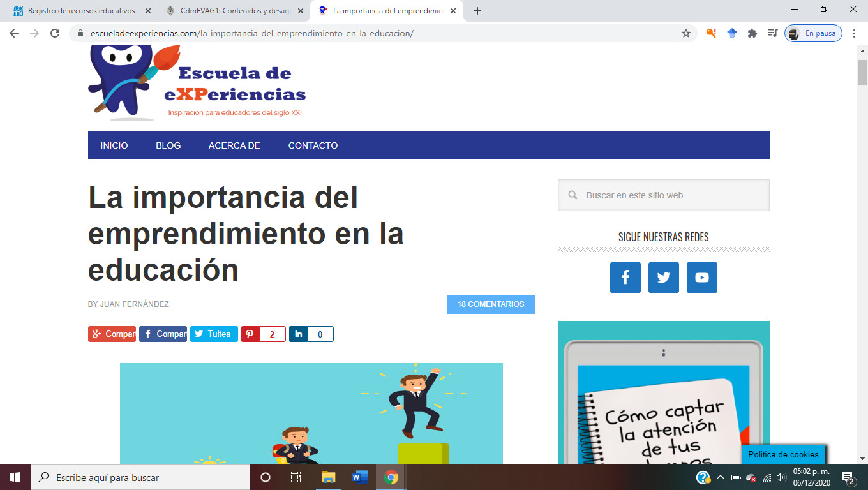The image size is (868, 490).
Task: Open the Twitter profile icon in sidebar
Action: (663, 278)
